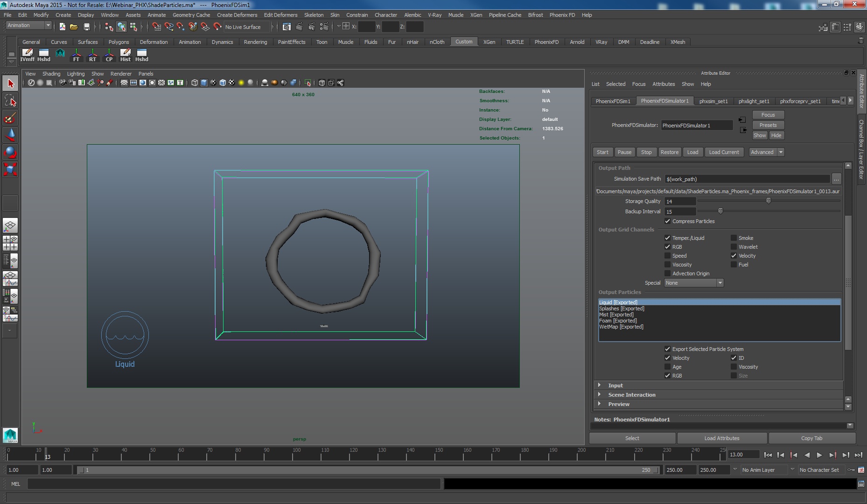Toggle smooth shade all viewport icon
The height and width of the screenshot is (504, 867).
[x=204, y=83]
